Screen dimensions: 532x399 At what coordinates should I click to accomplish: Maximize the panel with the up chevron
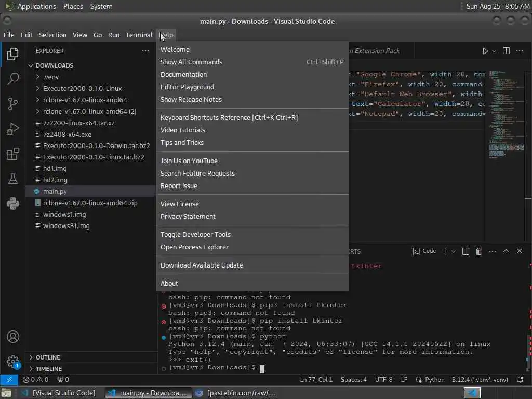click(506, 251)
